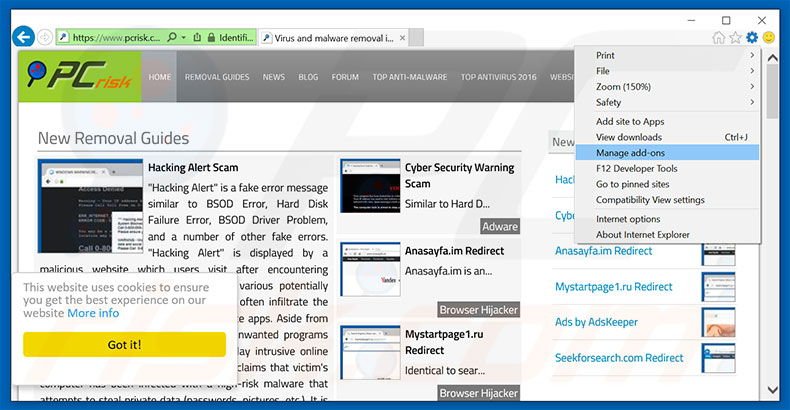Open sidebar Anasayfa.im Redirect link

click(604, 251)
